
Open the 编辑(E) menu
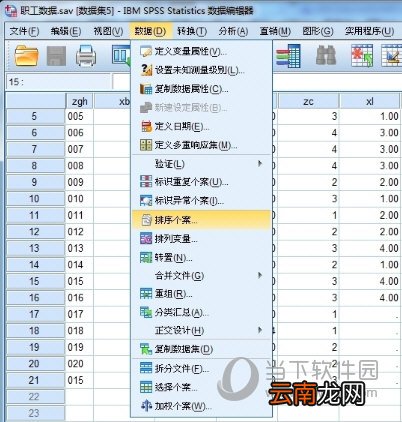click(x=66, y=31)
